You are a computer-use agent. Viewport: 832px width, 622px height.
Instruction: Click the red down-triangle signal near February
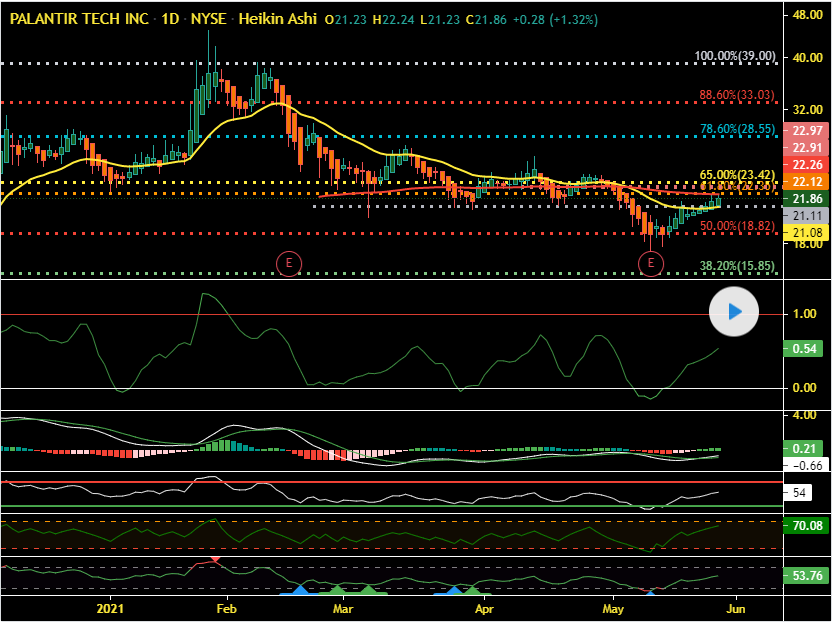215,559
